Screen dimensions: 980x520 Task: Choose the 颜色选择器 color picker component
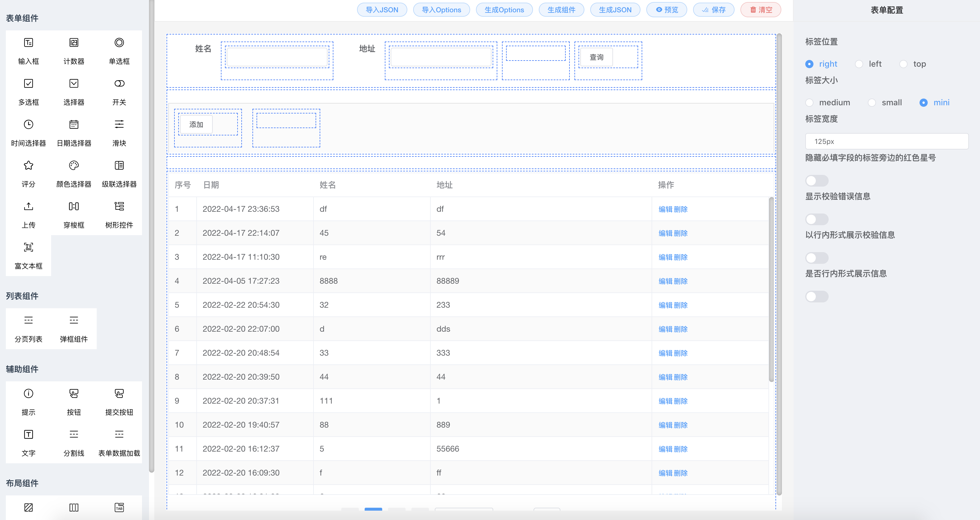[x=74, y=166]
